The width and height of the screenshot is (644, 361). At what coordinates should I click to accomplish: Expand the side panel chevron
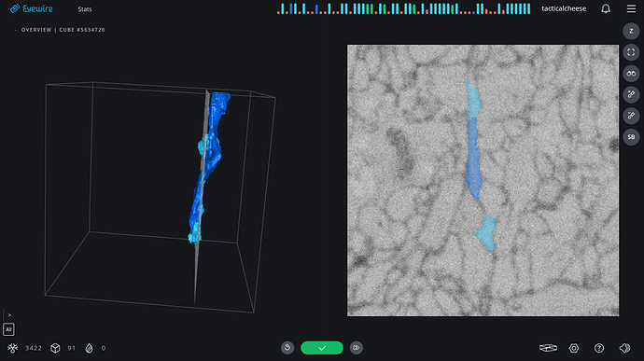(x=9, y=315)
